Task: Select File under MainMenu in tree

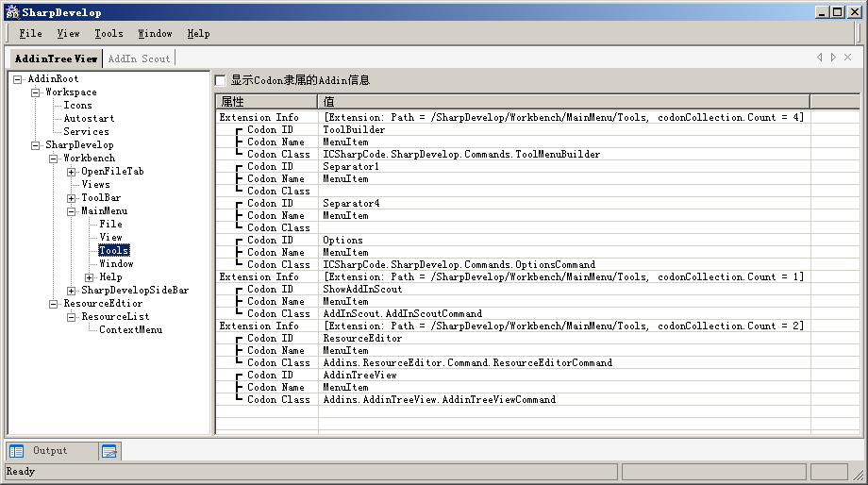Action: click(110, 225)
